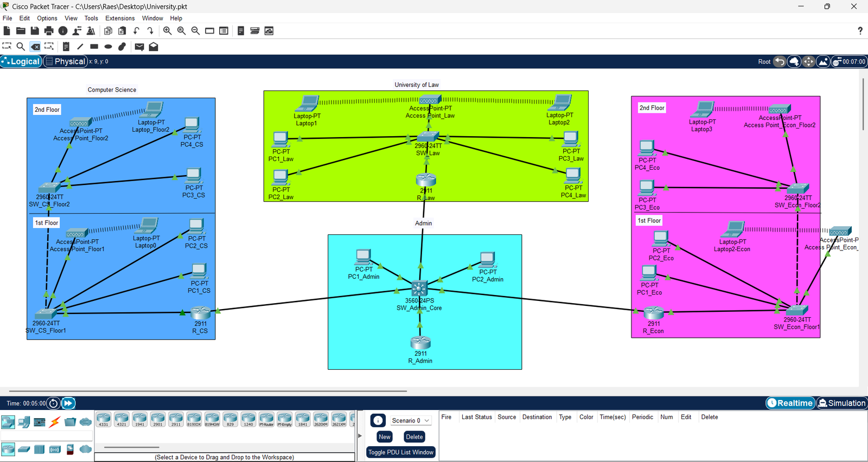Screen dimensions: 868x462
Task: Open the Scenario 0 dropdown
Action: pos(410,420)
